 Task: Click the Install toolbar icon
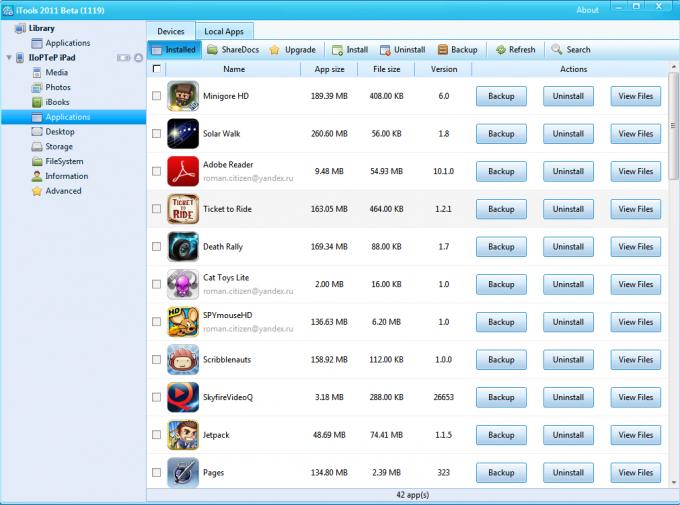tap(337, 50)
